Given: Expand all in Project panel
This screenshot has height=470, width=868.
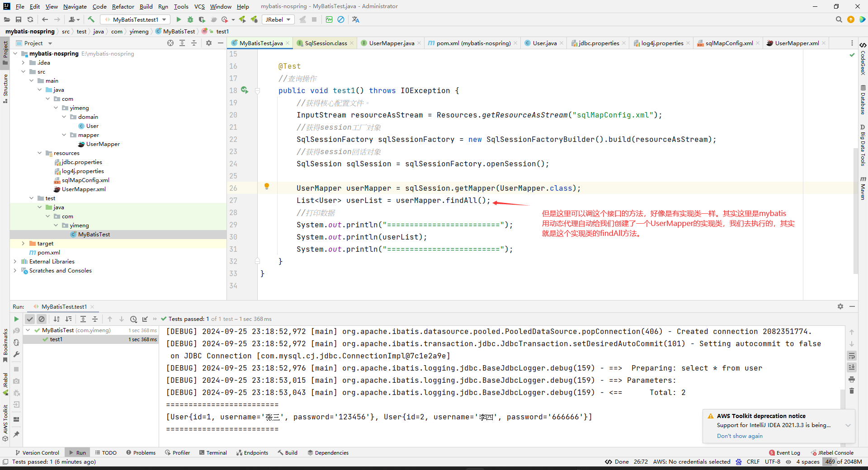Looking at the screenshot, I should point(182,43).
